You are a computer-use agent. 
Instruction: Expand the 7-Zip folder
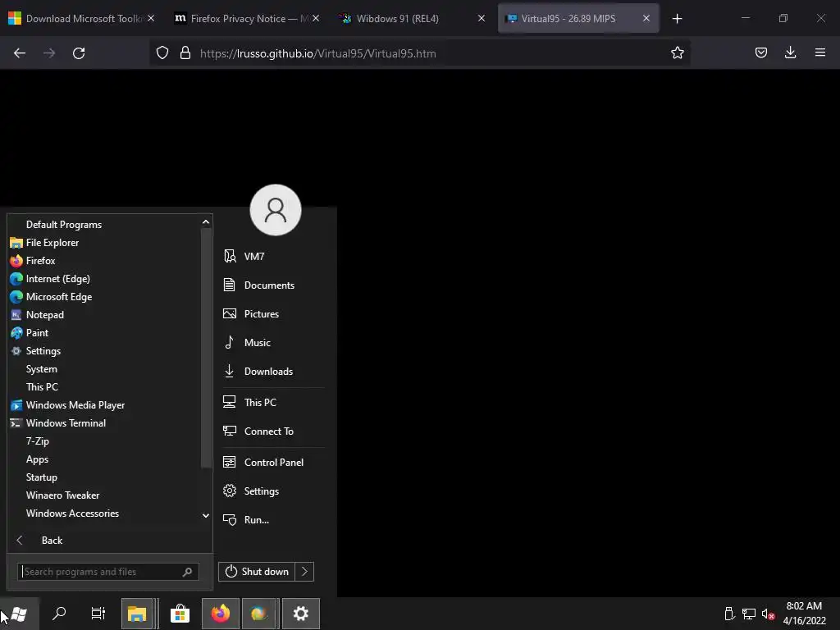point(37,441)
